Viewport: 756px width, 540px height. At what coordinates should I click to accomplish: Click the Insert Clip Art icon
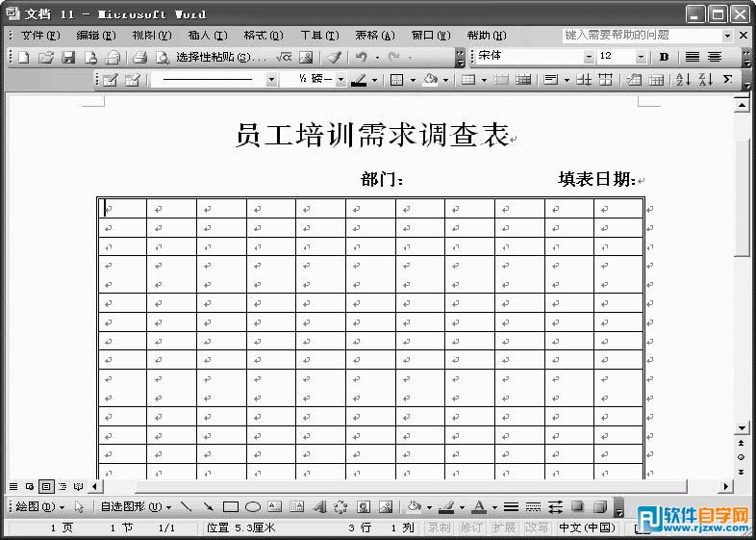364,506
